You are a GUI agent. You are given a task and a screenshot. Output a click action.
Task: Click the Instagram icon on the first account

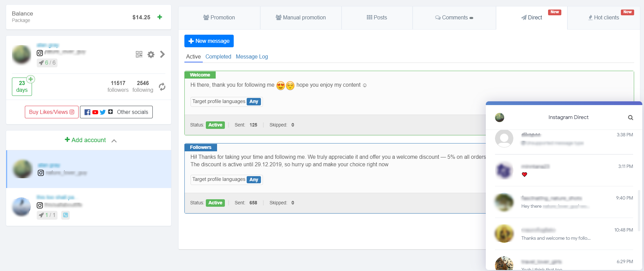40,53
